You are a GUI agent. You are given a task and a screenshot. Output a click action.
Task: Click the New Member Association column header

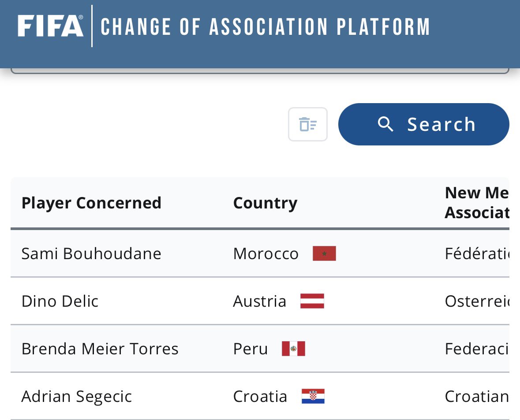[476, 203]
